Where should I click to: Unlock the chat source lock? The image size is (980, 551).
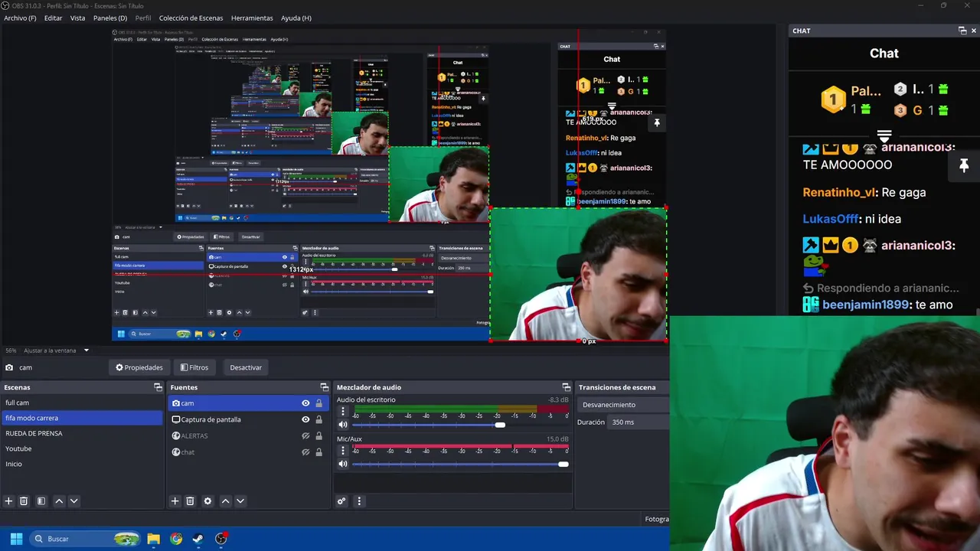(x=318, y=452)
